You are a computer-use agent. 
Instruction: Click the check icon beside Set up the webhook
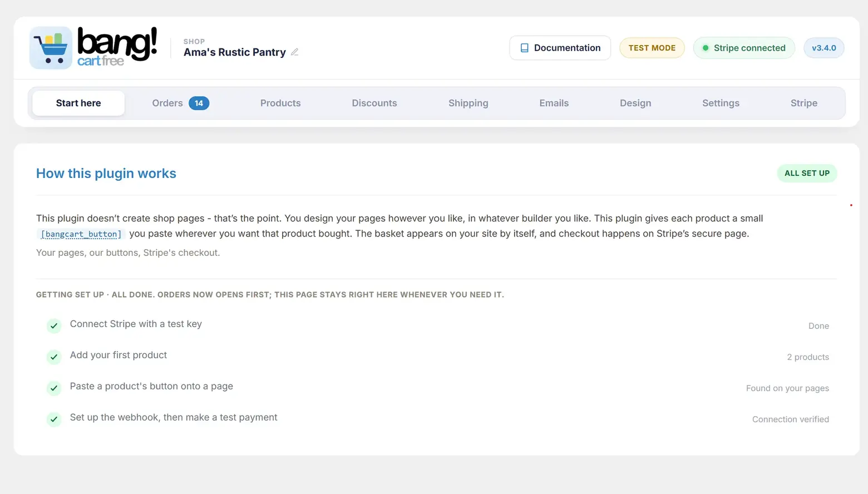[54, 419]
